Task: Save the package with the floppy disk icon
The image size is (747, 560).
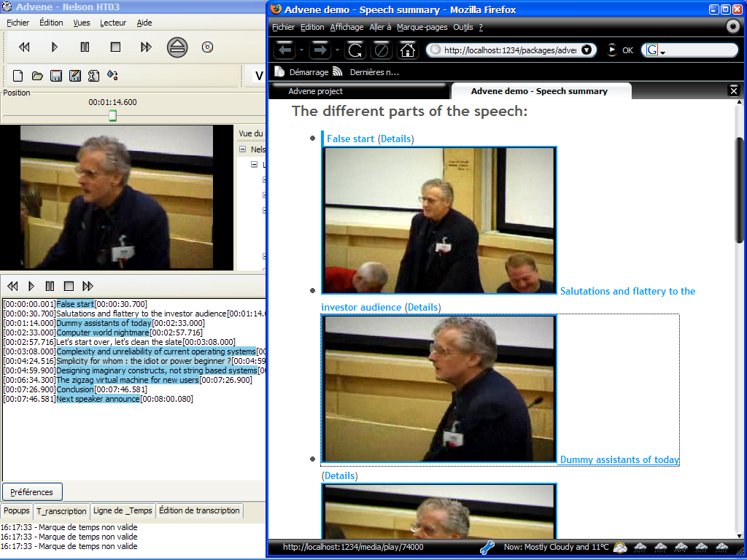Action: 56,76
